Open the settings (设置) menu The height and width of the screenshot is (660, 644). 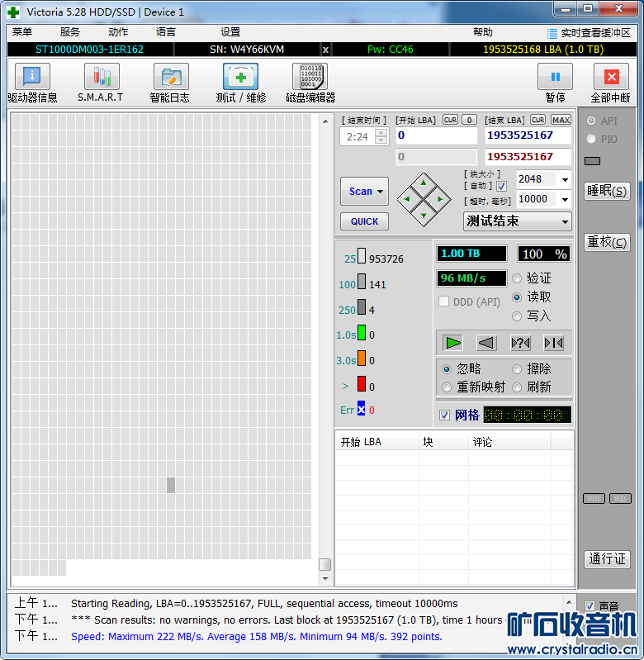[230, 32]
